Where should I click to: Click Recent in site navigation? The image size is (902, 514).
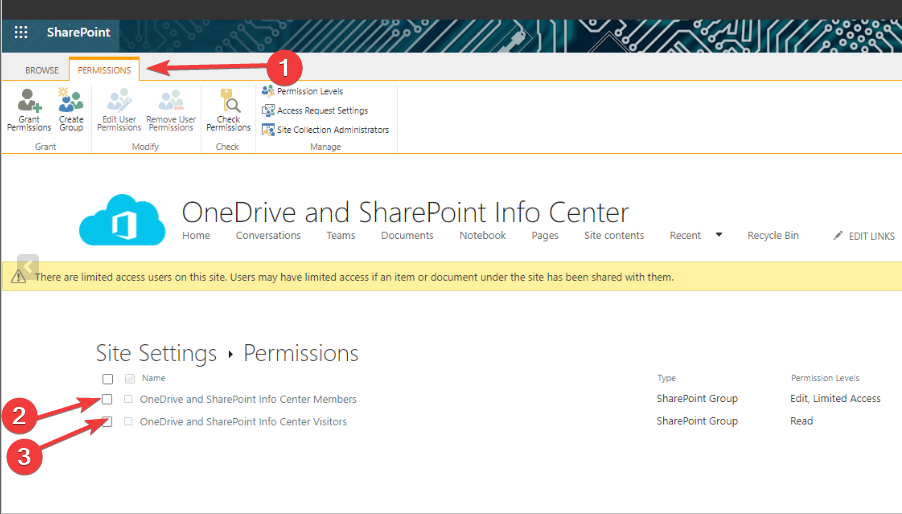685,235
